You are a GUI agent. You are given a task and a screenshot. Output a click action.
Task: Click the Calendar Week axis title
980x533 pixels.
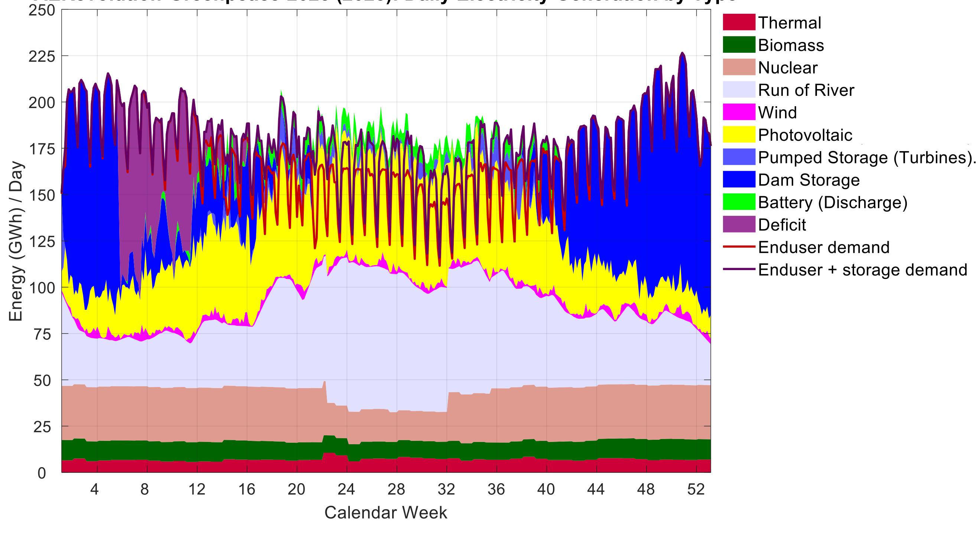(x=385, y=513)
